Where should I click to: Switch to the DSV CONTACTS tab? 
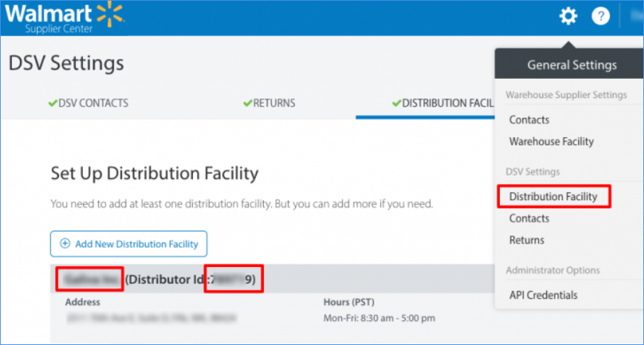click(x=89, y=103)
